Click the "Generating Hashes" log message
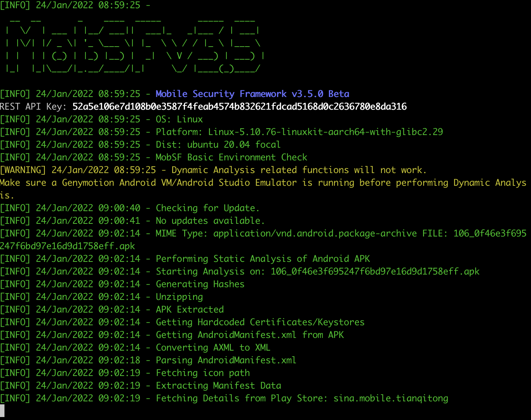The height and width of the screenshot is (420, 531). click(x=200, y=284)
